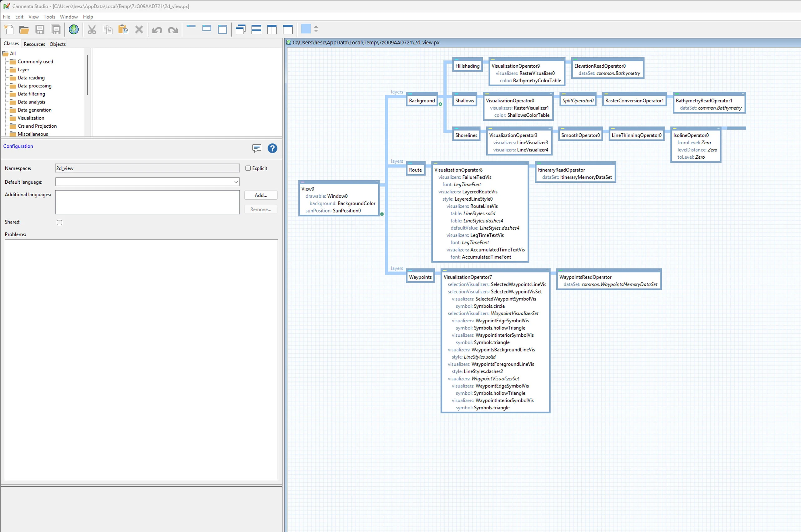The height and width of the screenshot is (532, 801).
Task: Click the globe icon in toolbar
Action: pos(74,29)
